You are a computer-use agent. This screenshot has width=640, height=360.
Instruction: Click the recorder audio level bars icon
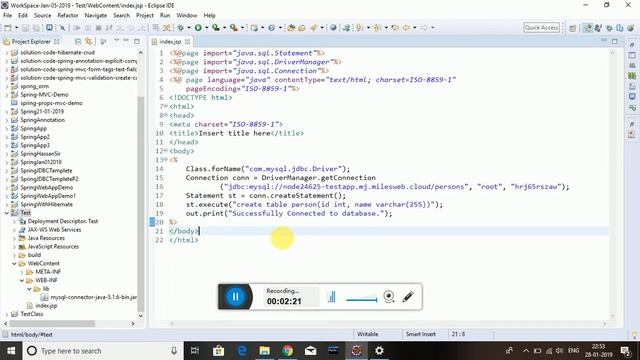(x=332, y=297)
